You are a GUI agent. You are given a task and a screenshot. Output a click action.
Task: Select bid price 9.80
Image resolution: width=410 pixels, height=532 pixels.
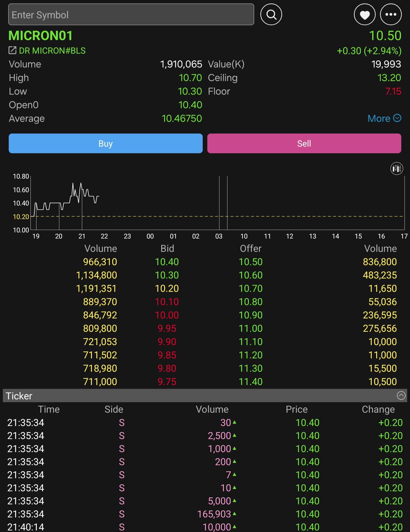[167, 368]
